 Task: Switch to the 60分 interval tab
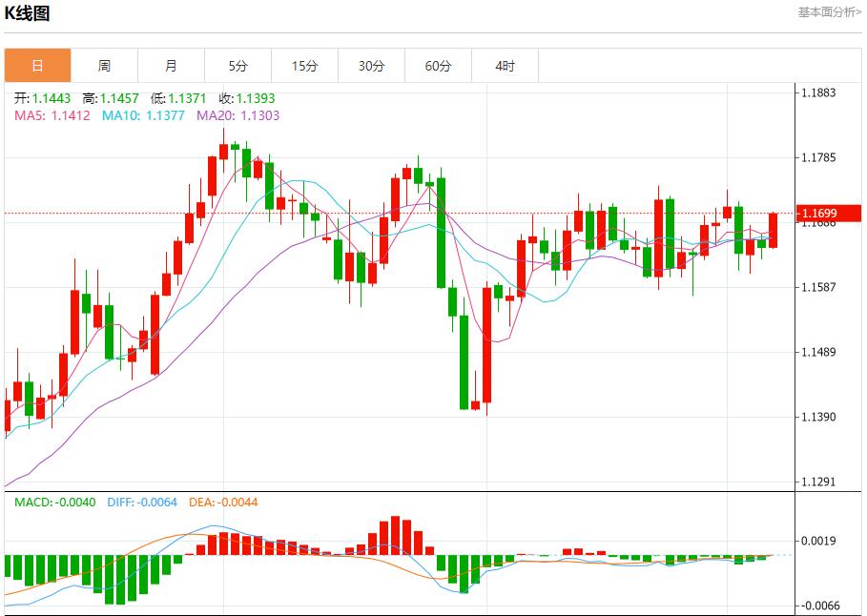coord(439,65)
